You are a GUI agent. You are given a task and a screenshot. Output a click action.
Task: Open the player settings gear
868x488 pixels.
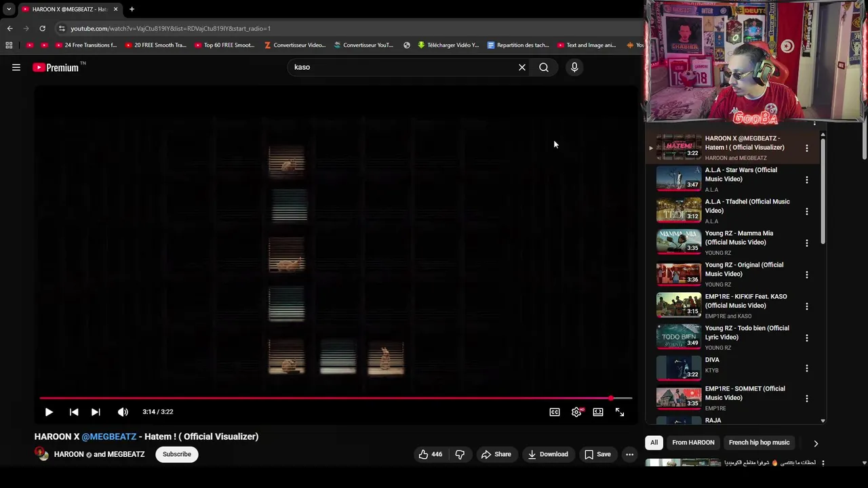(x=576, y=412)
